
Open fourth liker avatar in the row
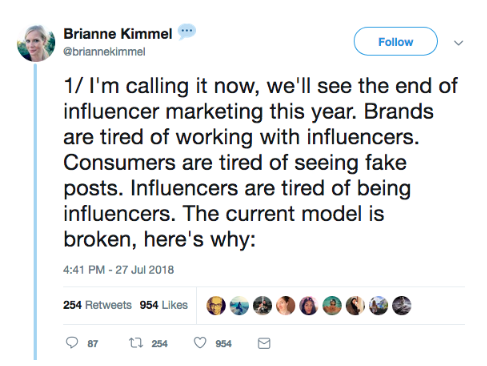(286, 306)
